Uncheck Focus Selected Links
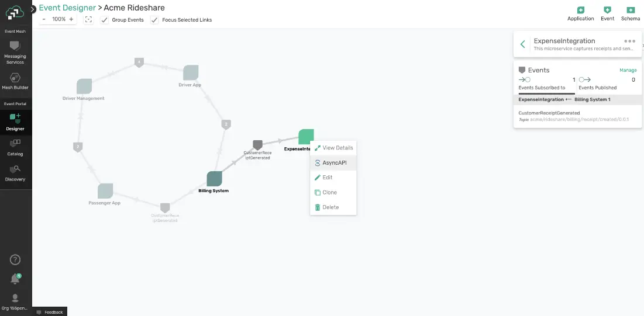The image size is (644, 316). point(154,20)
